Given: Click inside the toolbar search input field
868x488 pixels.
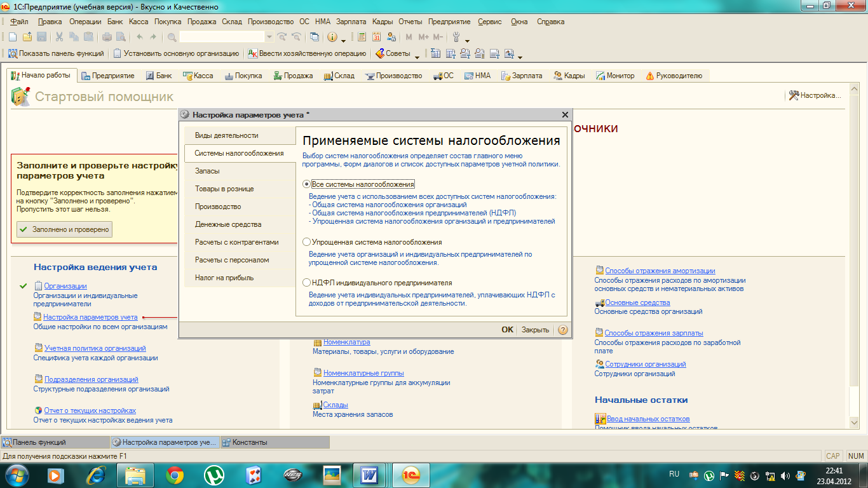Looking at the screenshot, I should point(222,37).
